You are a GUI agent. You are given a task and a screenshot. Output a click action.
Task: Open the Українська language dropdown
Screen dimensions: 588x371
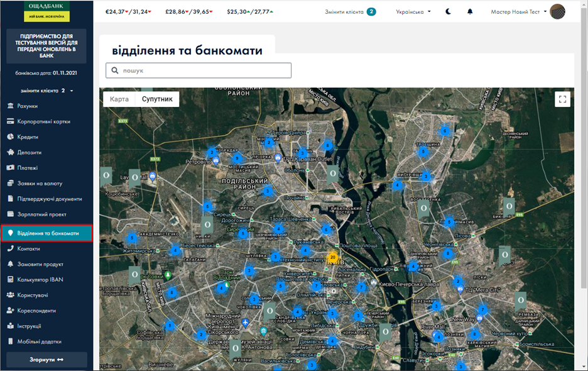tap(413, 12)
